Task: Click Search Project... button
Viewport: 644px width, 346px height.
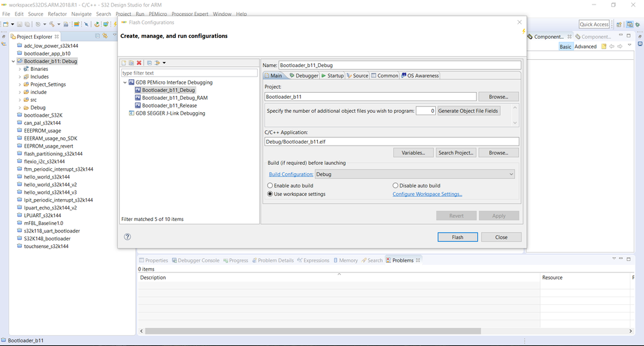Action: pyautogui.click(x=456, y=153)
